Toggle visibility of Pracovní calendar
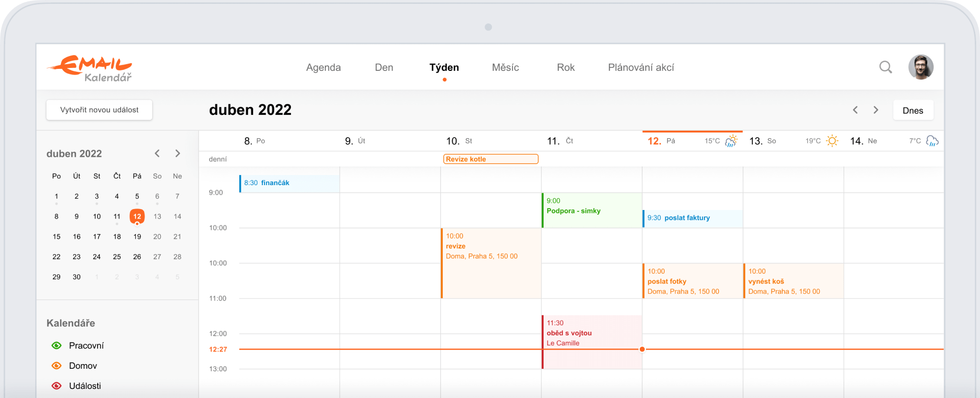This screenshot has height=398, width=980. (x=56, y=345)
